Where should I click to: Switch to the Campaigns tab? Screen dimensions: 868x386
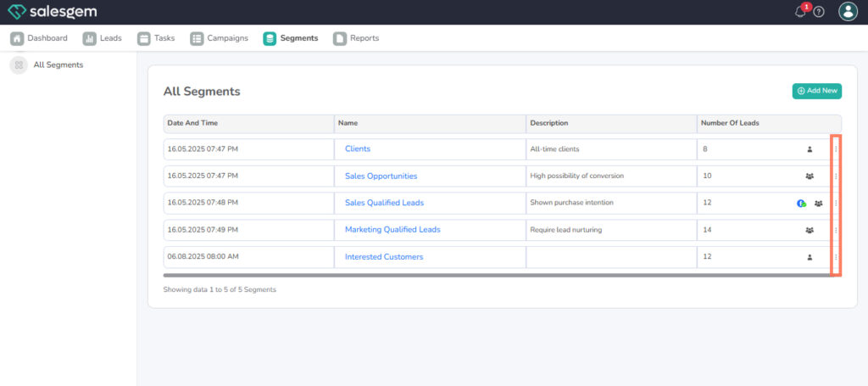click(220, 38)
